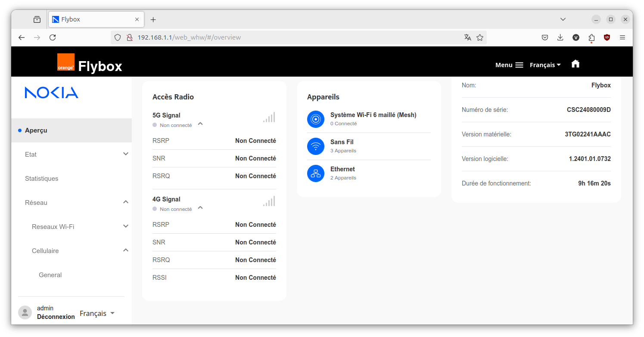Image resolution: width=644 pixels, height=337 pixels.
Task: Click the Nokia logo in sidebar
Action: click(x=52, y=93)
